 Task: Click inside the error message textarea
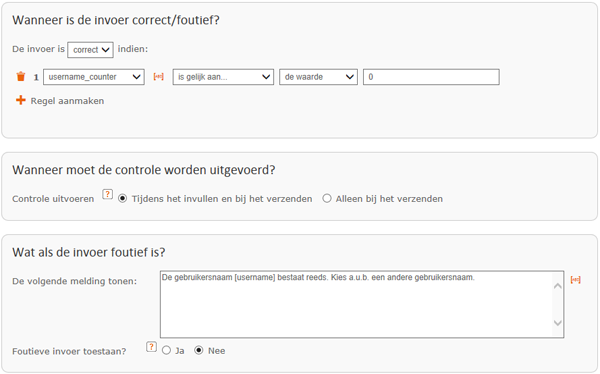[356, 304]
